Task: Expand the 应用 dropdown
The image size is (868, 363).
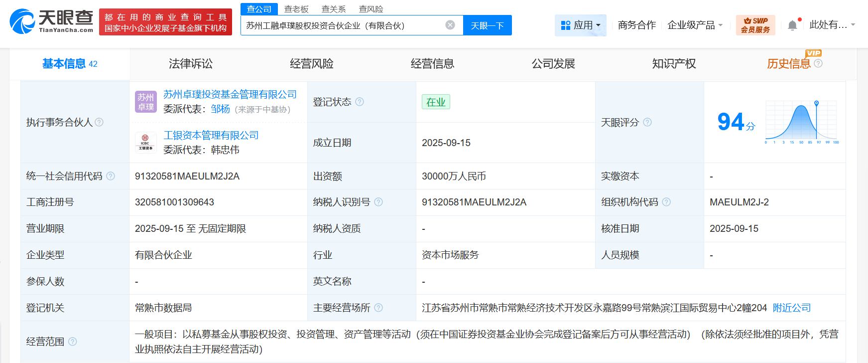Action: tap(580, 25)
